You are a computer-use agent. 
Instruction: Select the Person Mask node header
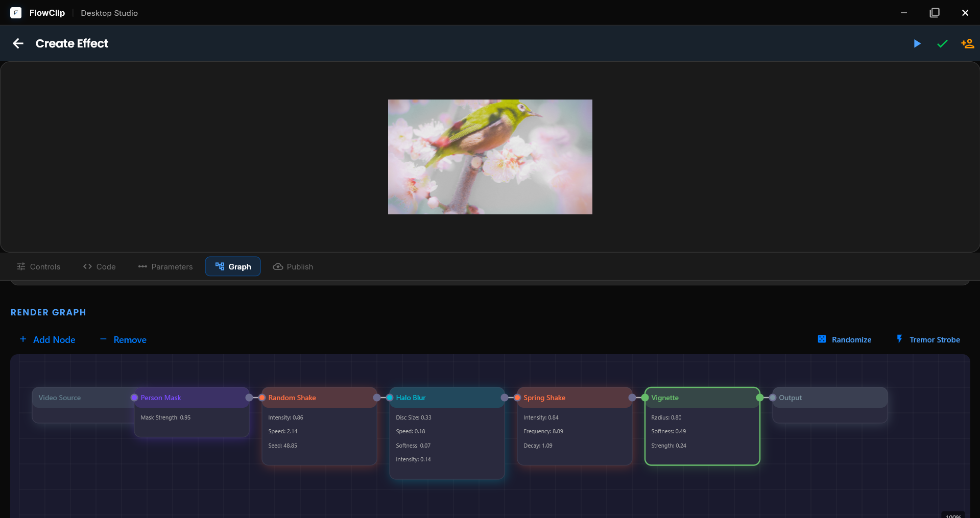coord(192,398)
